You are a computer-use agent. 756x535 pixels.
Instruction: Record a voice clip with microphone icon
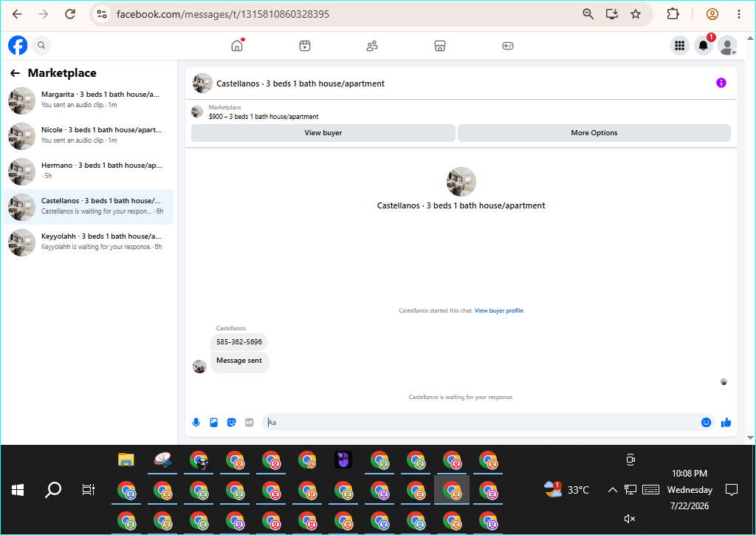pos(196,423)
